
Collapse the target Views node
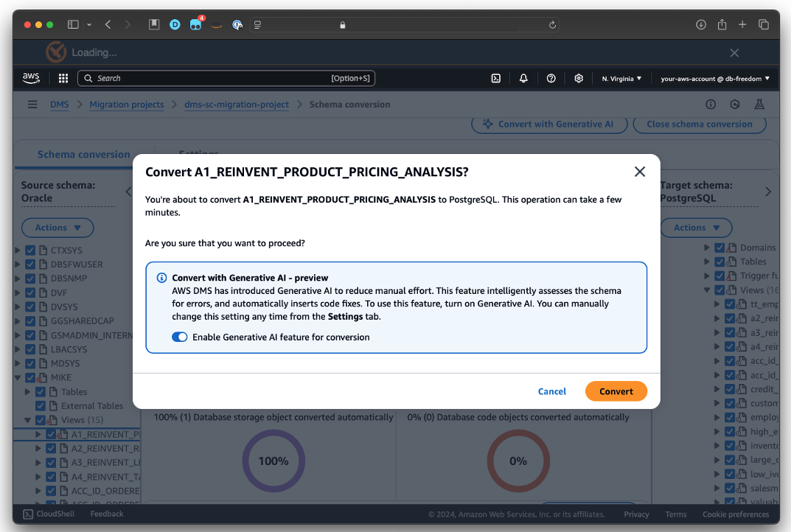pos(707,290)
